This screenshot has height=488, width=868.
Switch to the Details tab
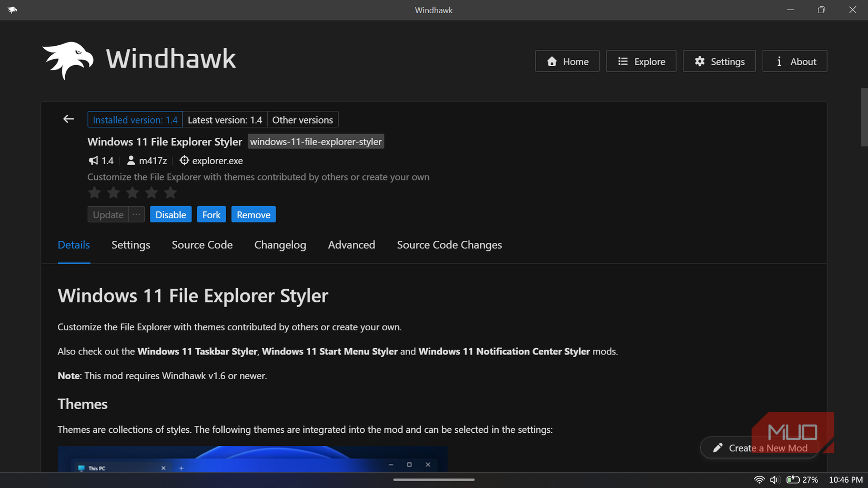tap(74, 245)
